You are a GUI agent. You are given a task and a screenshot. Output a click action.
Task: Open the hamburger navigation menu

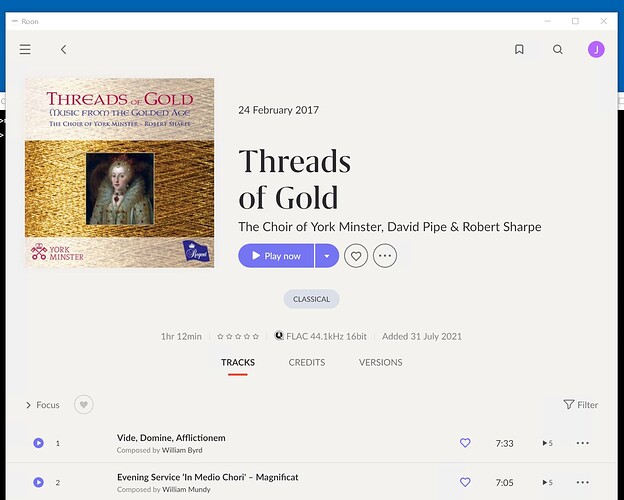[25, 49]
